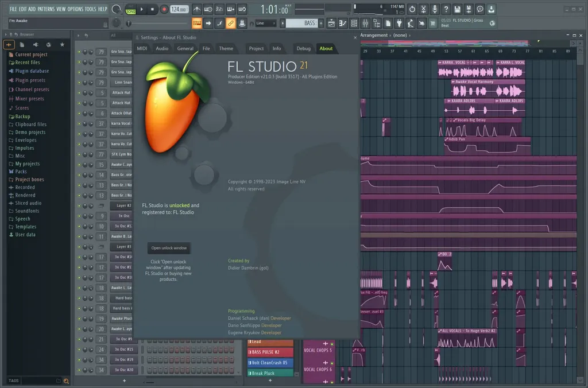Toggle the Browser view tree icon

377,23
